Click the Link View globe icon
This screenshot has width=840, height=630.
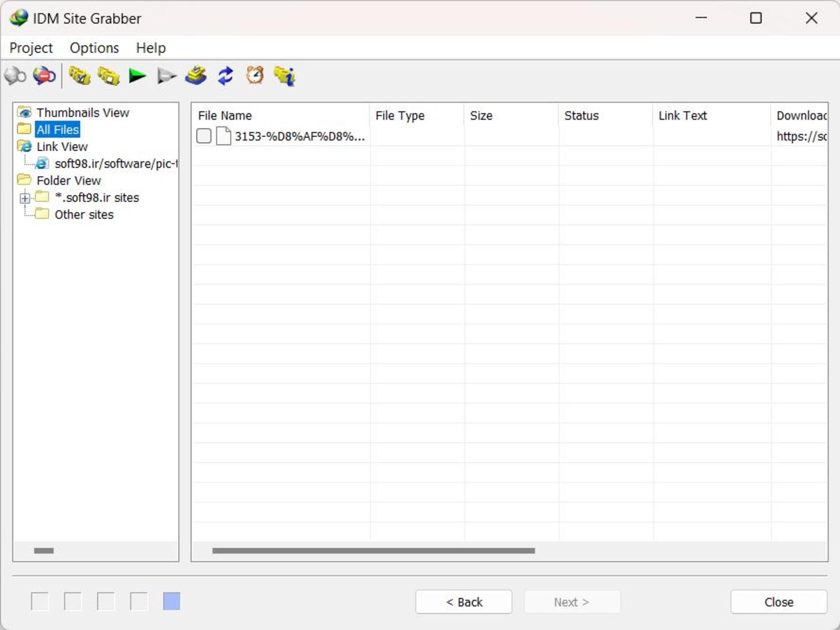coord(24,146)
